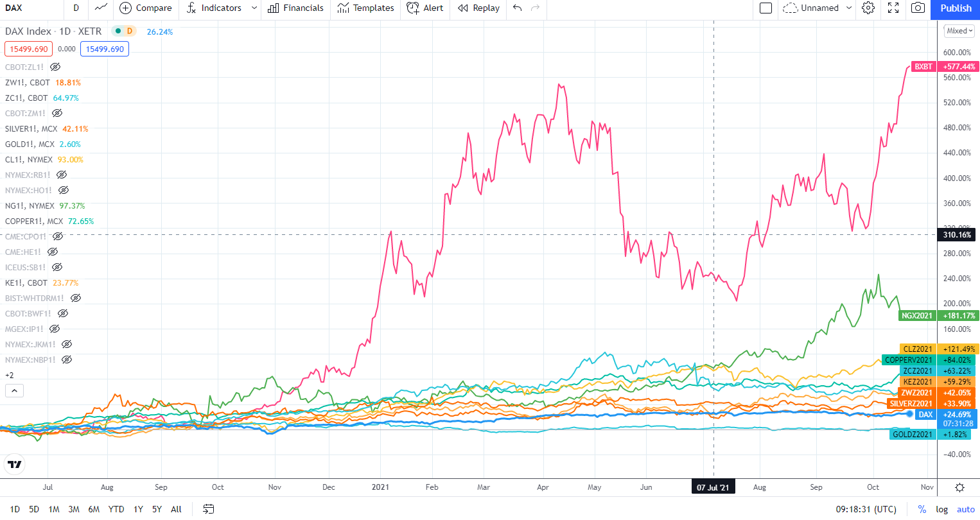Show the hidden MGEX:IP1! series
This screenshot has height=520, width=980.
[x=55, y=329]
